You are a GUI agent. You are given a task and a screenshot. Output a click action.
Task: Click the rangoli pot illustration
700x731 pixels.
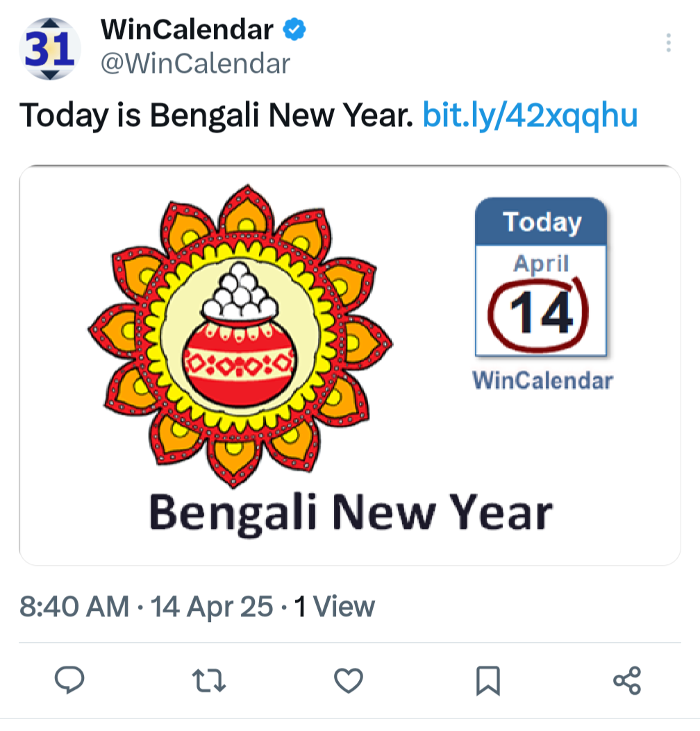240,336
